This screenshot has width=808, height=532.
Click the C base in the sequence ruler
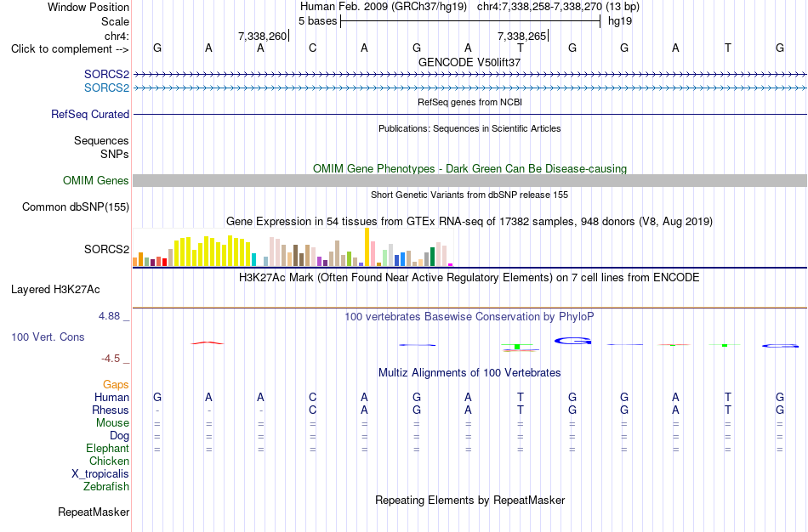312,48
